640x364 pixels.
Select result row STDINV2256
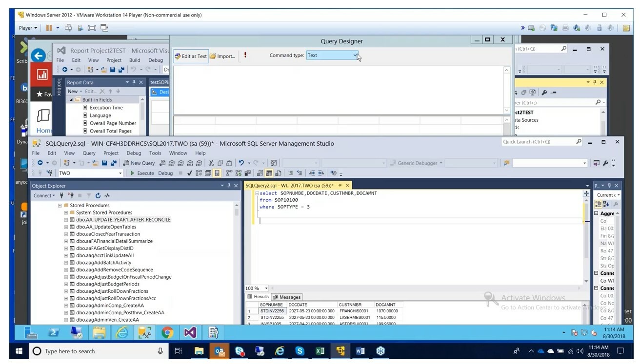pyautogui.click(x=272, y=311)
